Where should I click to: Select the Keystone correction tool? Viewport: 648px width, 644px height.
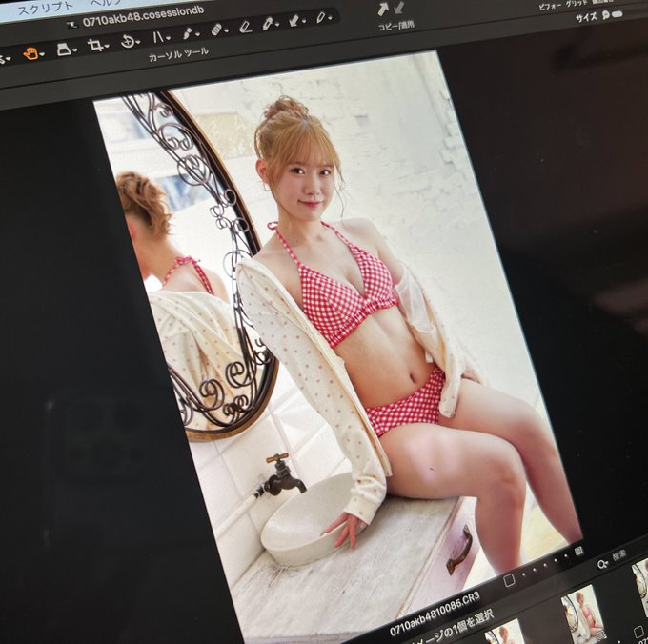point(64,50)
